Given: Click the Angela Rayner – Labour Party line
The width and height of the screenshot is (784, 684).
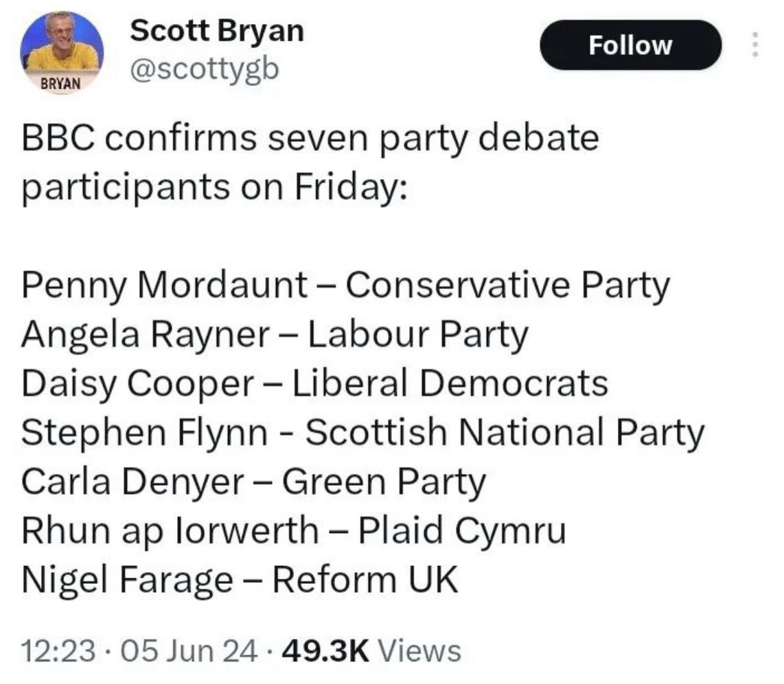Looking at the screenshot, I should coord(275,335).
